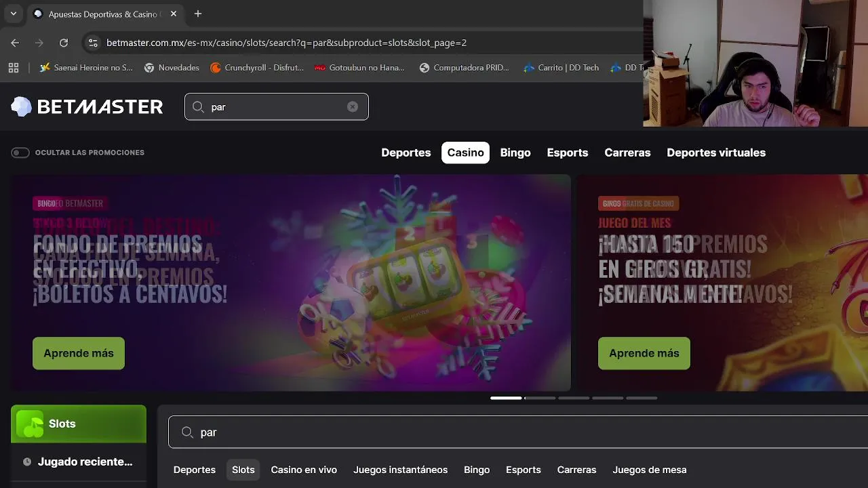Filter results by Juegos de mesa tab

(x=650, y=470)
